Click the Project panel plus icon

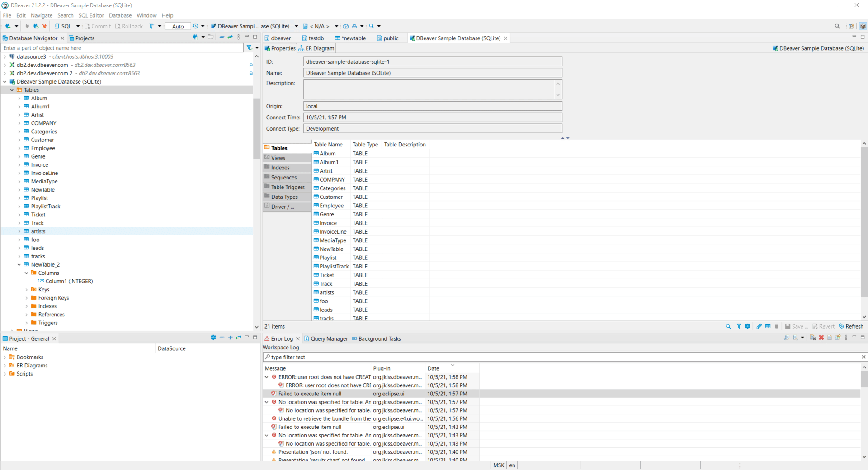230,338
